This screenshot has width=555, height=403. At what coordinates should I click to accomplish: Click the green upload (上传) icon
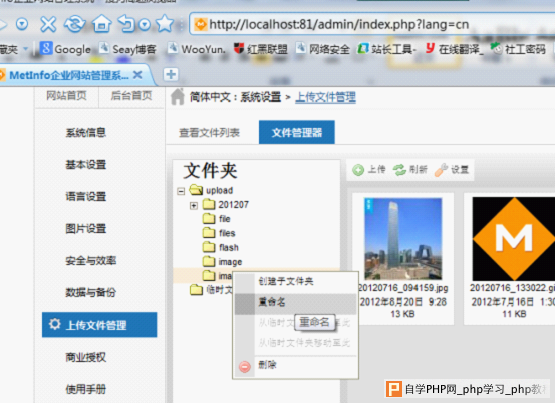[x=358, y=170]
